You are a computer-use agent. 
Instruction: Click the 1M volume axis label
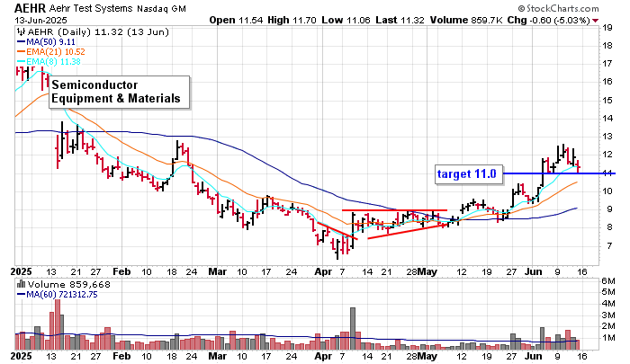point(608,338)
